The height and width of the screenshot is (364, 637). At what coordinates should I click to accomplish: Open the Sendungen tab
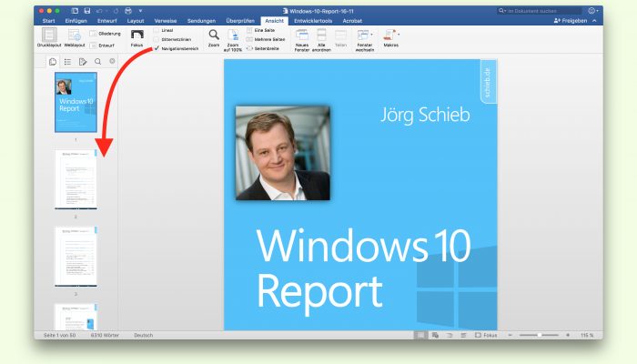(x=201, y=21)
